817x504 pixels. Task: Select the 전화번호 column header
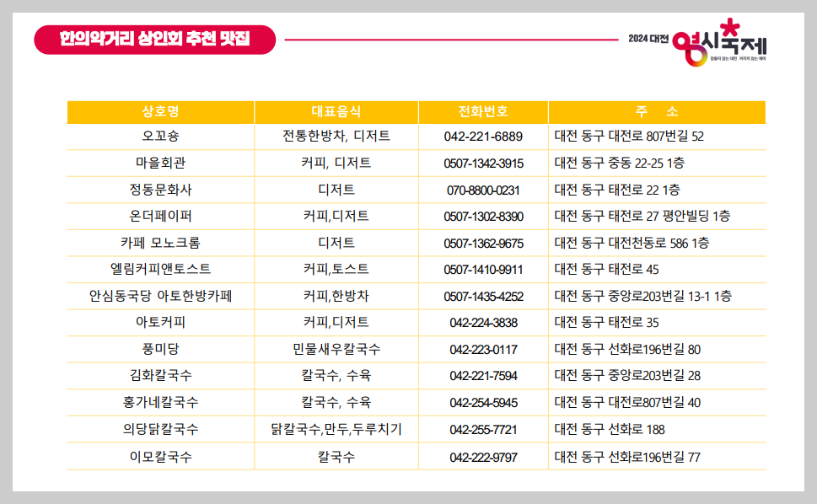click(x=483, y=111)
